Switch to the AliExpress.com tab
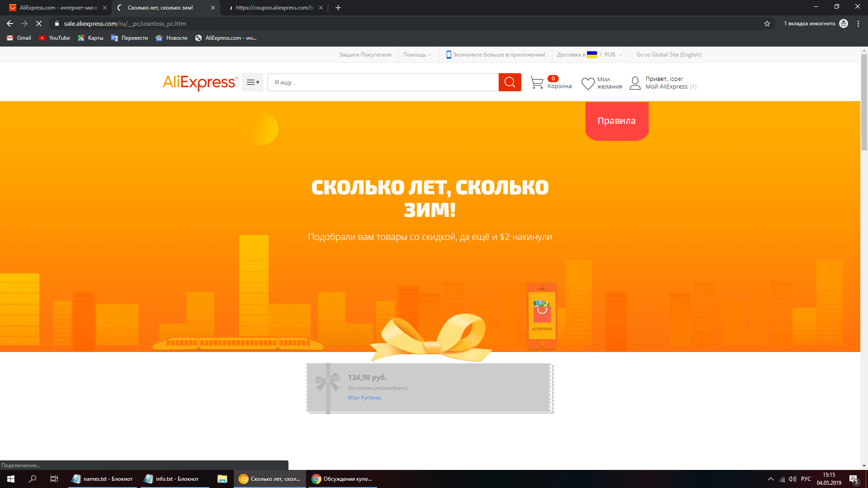 coord(57,8)
